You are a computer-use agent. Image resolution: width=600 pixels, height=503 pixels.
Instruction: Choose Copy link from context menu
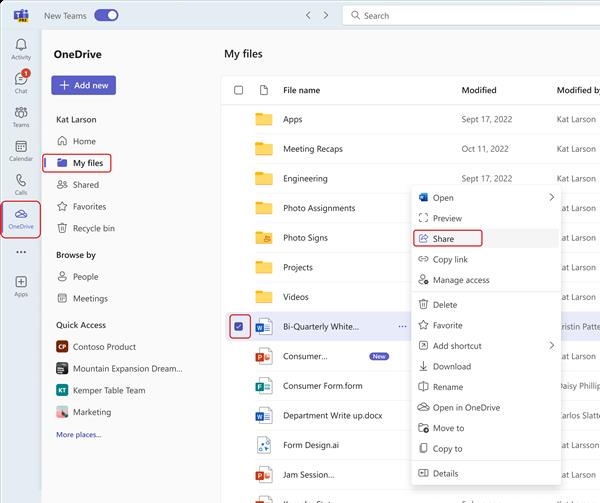click(485, 259)
